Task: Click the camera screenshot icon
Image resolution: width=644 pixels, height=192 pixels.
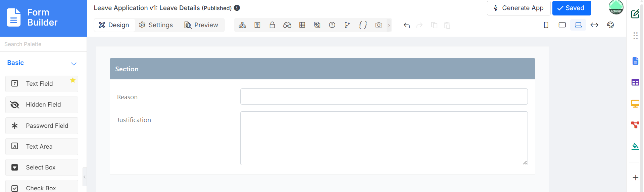Action: pos(379,25)
